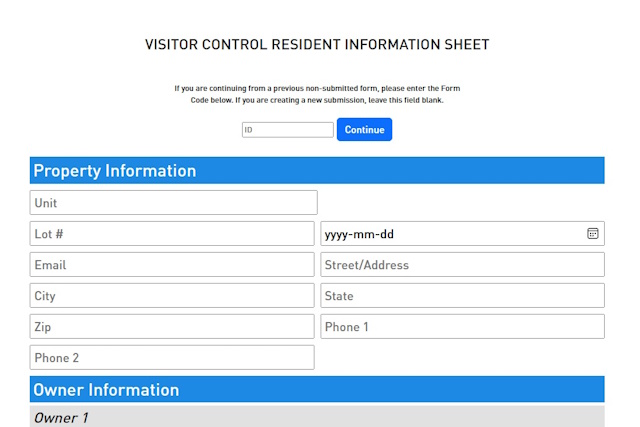Select the dd segment of the date field
Image resolution: width=640 pixels, height=427 pixels.
coord(387,234)
